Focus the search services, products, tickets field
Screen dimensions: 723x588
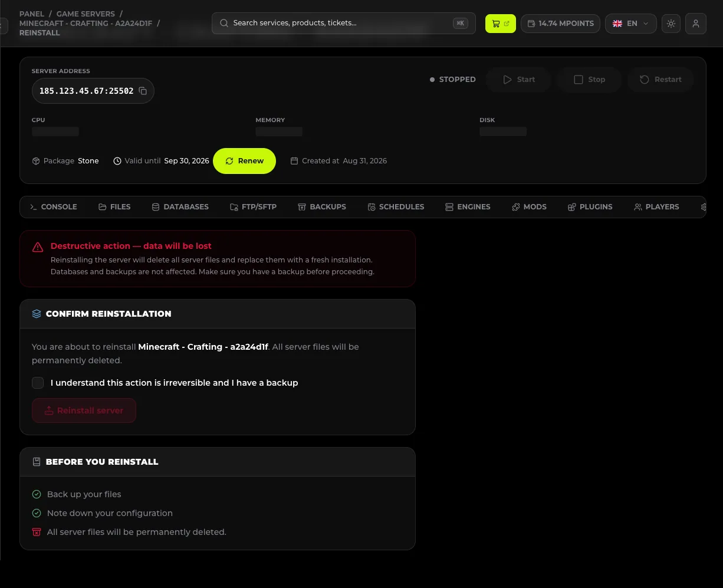344,23
